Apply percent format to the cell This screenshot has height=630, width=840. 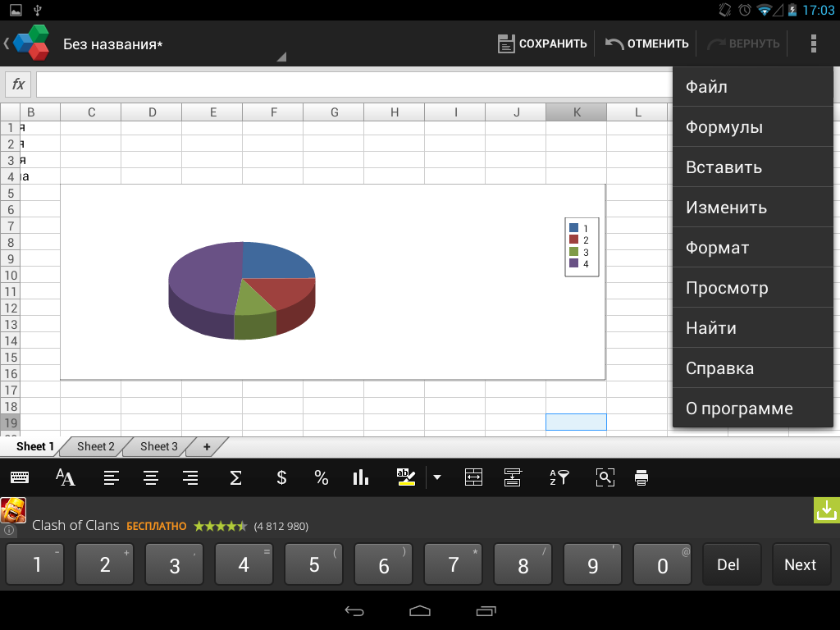tap(321, 477)
